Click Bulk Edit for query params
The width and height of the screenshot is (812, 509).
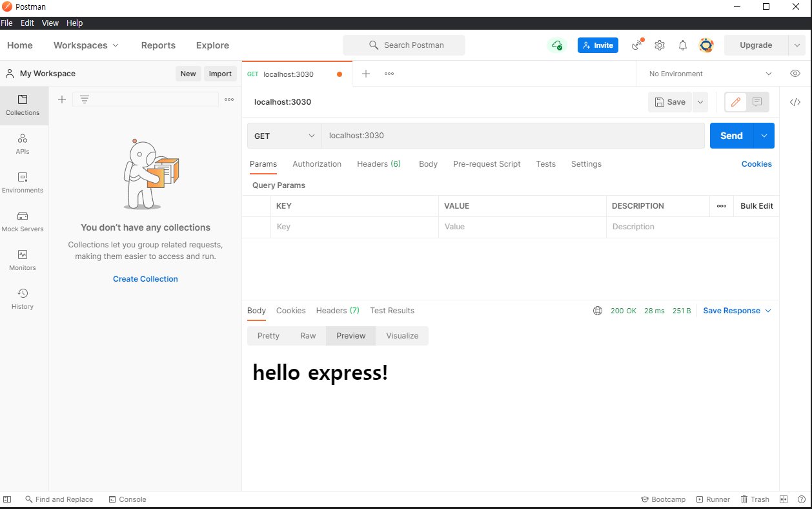[x=756, y=206]
